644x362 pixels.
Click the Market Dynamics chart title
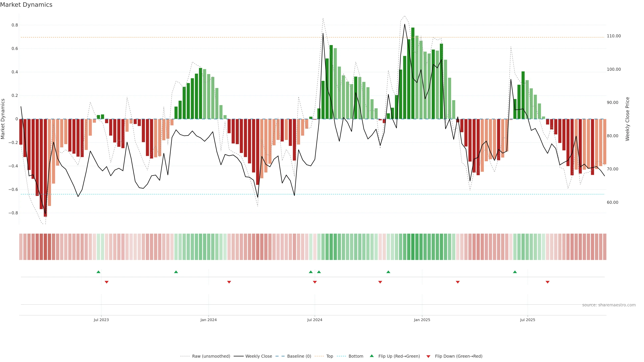tap(26, 5)
